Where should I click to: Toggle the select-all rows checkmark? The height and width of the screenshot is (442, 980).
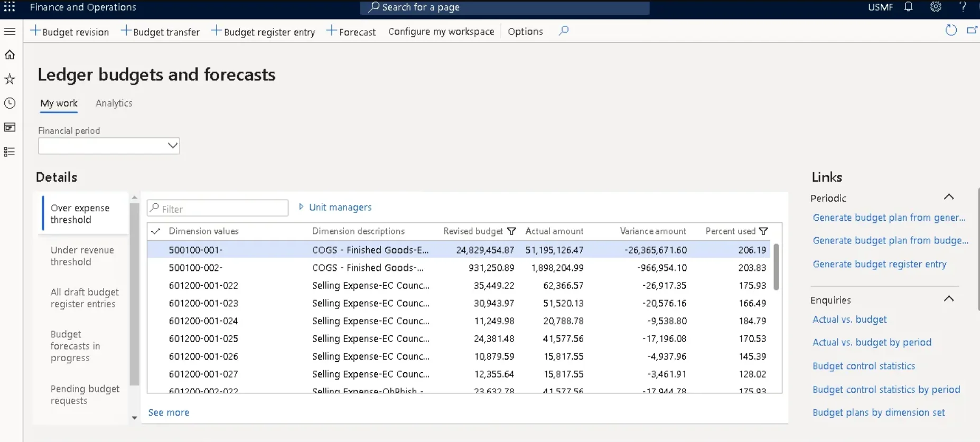pyautogui.click(x=155, y=231)
